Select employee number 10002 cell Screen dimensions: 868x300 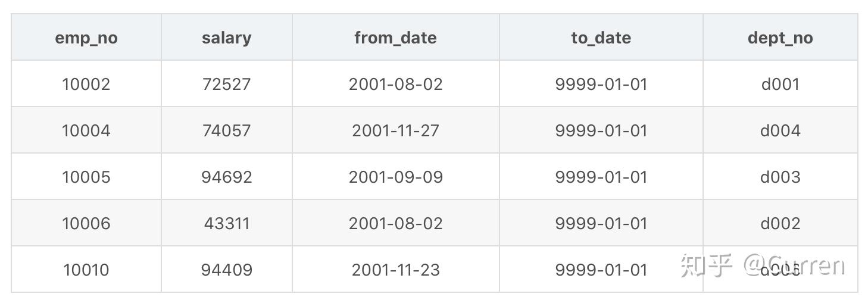tap(86, 84)
